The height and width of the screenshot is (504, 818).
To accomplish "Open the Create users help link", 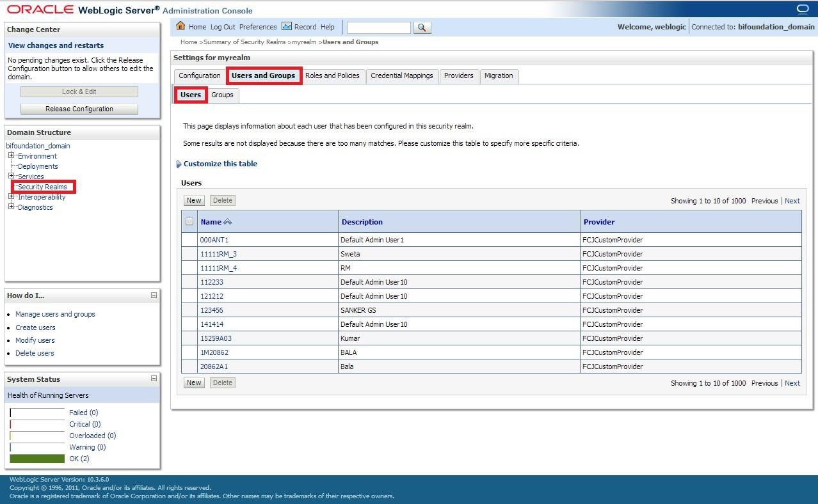I will click(x=35, y=327).
